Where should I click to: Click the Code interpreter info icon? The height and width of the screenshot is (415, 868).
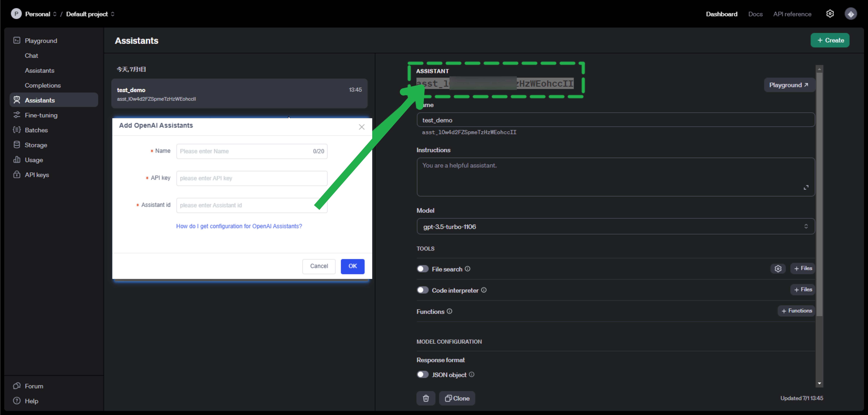click(484, 290)
